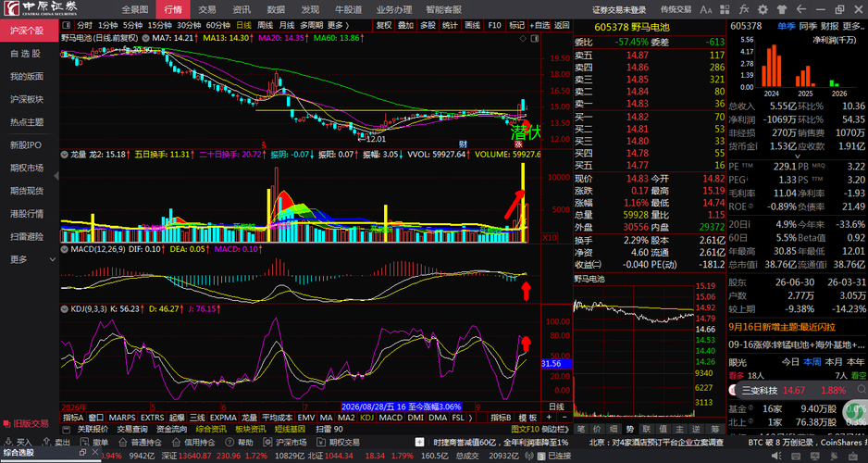The width and height of the screenshot is (868, 463).
Task: Toggle the small panel icon right of MA60
Action: coord(534,38)
